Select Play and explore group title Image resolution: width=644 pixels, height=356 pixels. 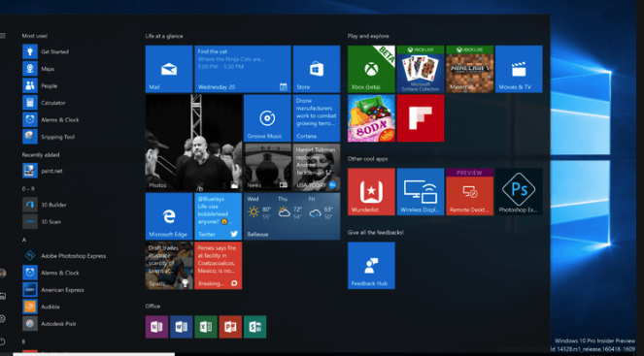[x=368, y=36]
